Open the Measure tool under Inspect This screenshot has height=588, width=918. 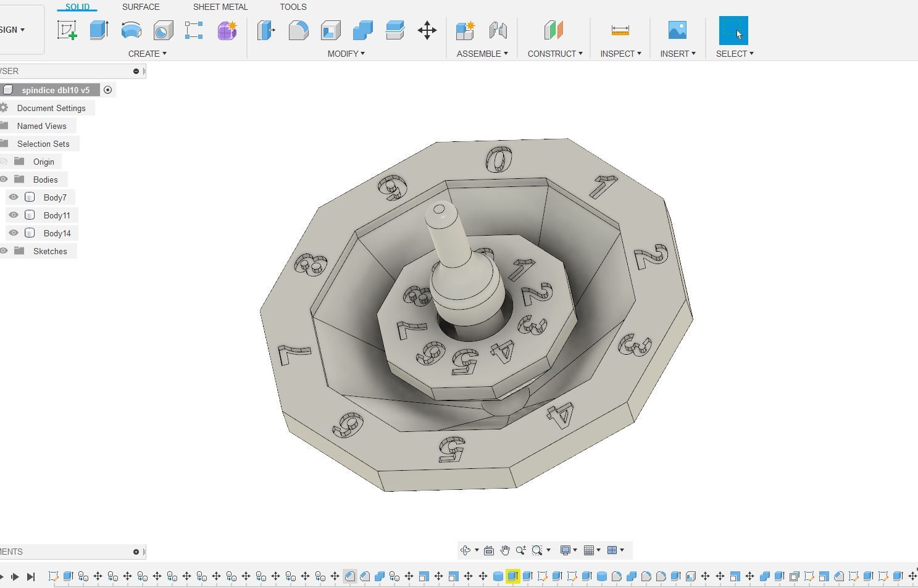pyautogui.click(x=619, y=30)
